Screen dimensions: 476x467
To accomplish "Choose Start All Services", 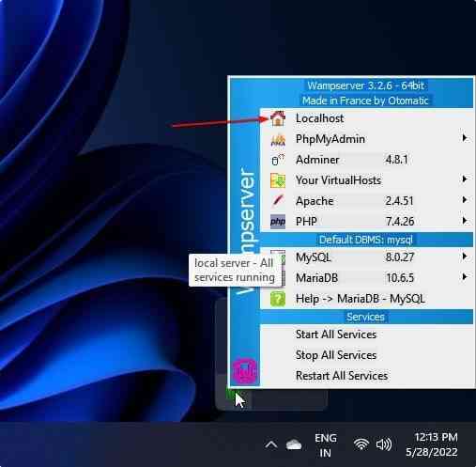I will pos(366,335).
